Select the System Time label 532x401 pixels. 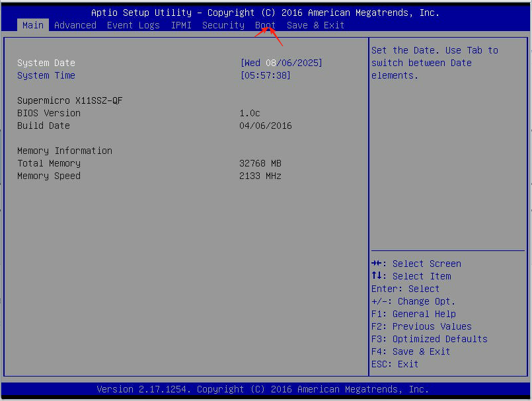46,75
